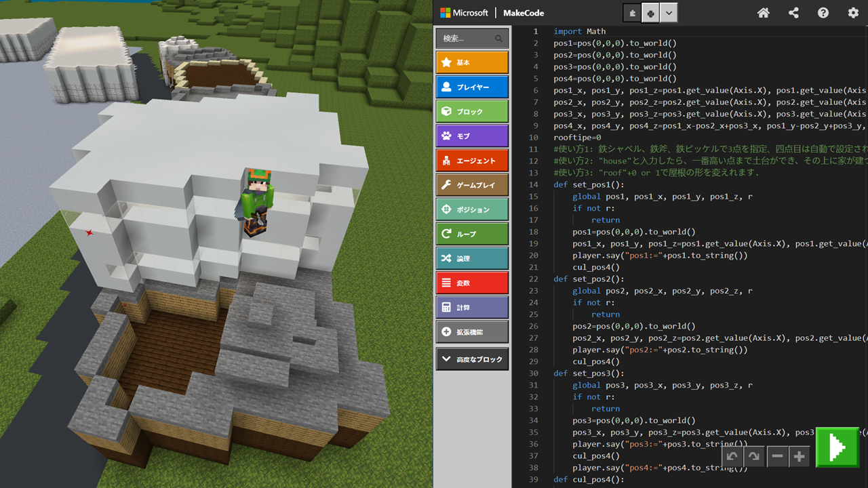Zoom in the code editor
The width and height of the screenshot is (868, 488).
800,457
